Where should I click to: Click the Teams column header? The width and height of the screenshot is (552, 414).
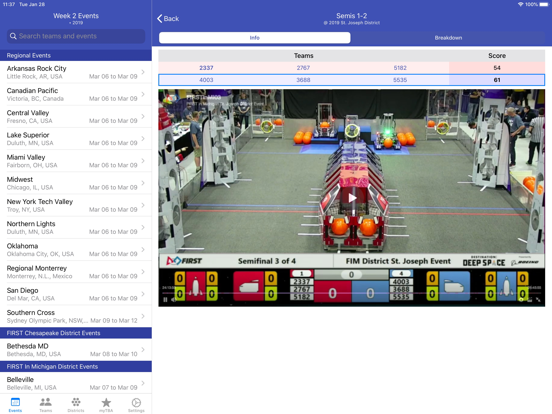[303, 56]
